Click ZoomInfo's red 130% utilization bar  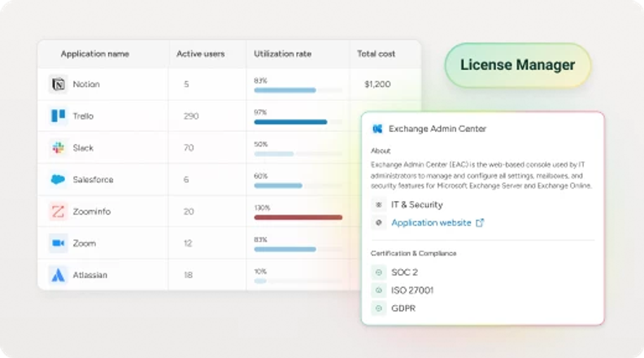click(298, 217)
